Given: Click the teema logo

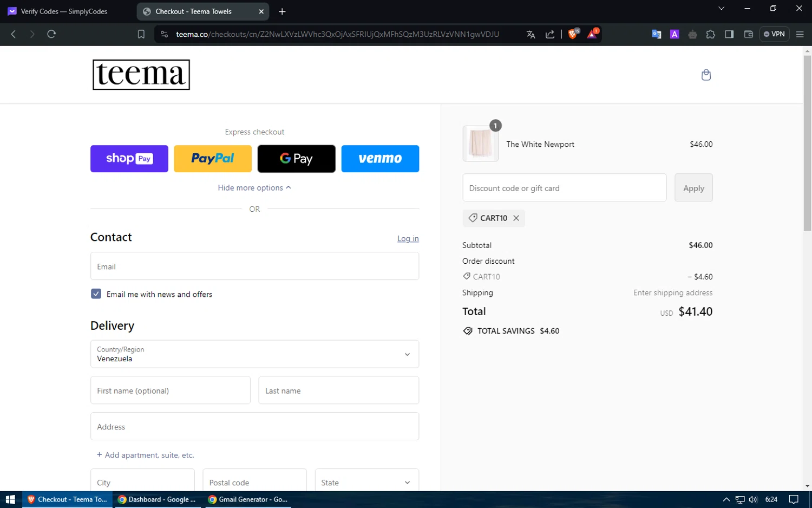Looking at the screenshot, I should coord(141,75).
